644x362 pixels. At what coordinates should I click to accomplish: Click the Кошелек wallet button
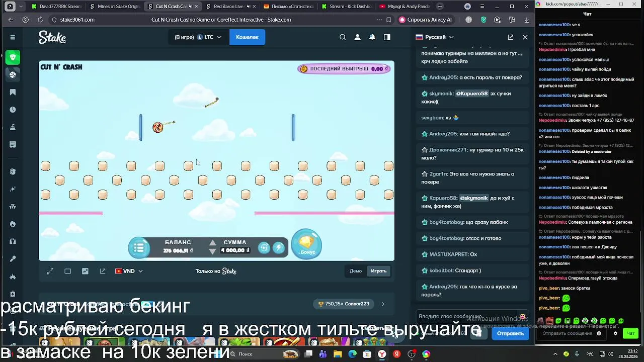pyautogui.click(x=247, y=37)
